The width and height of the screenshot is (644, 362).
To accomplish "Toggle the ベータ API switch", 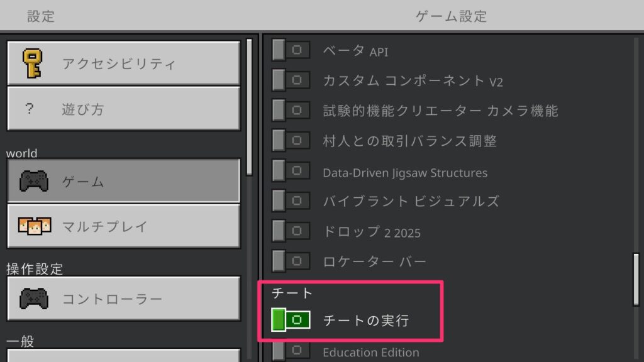I will click(x=291, y=50).
